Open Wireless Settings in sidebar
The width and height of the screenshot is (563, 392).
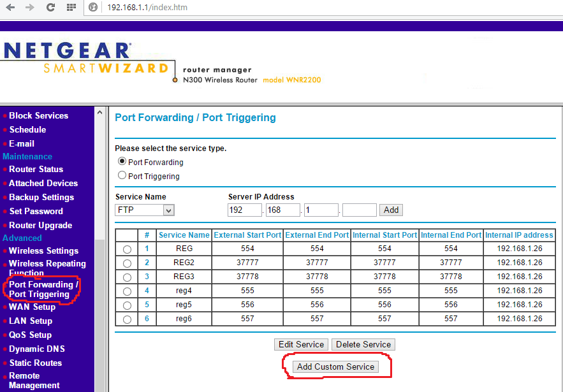[x=43, y=250]
